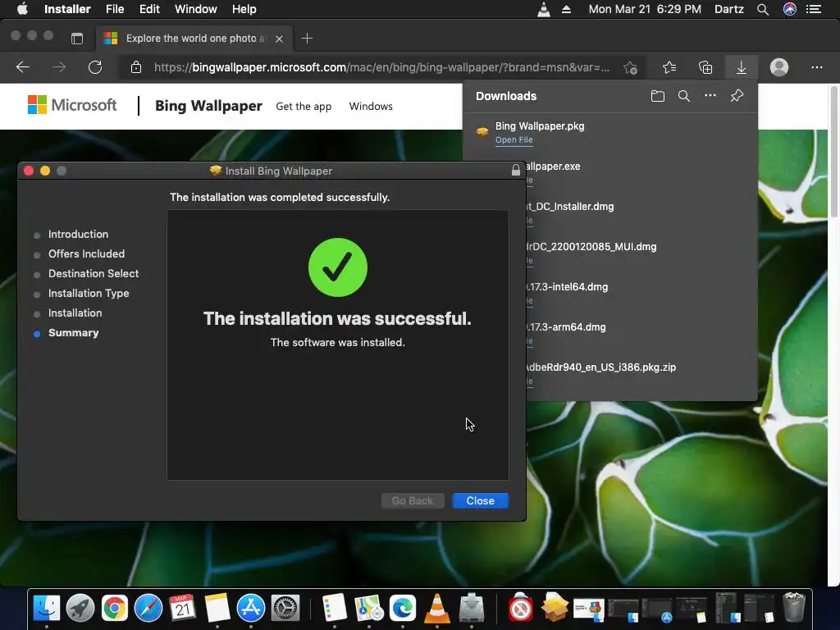Open Edge Settings and more menu
The image size is (840, 630).
coord(816,67)
